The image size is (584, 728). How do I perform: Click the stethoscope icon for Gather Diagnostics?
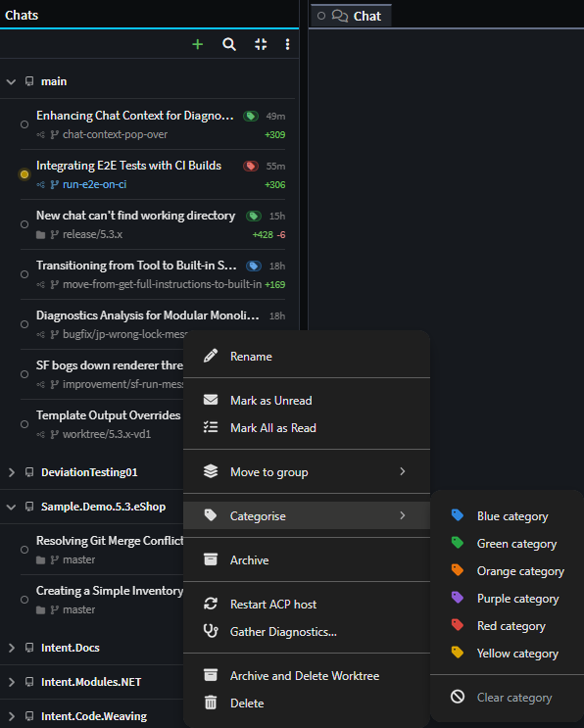pyautogui.click(x=211, y=631)
